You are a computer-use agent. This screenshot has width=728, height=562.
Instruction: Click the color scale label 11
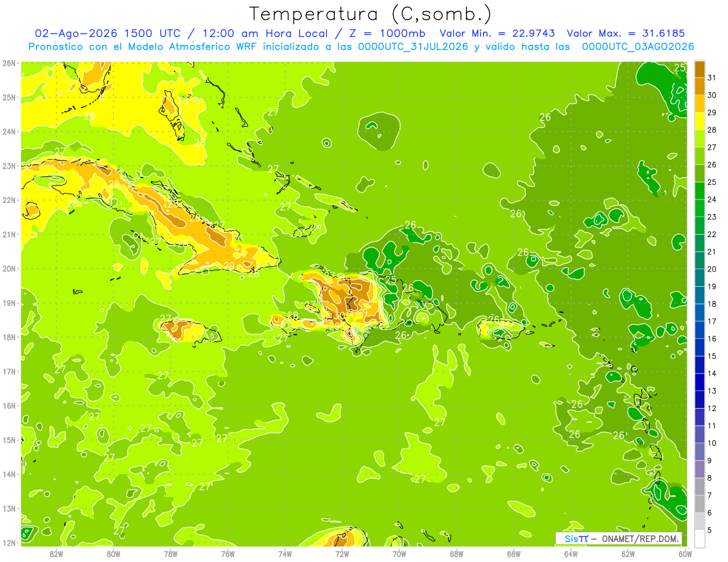712,425
